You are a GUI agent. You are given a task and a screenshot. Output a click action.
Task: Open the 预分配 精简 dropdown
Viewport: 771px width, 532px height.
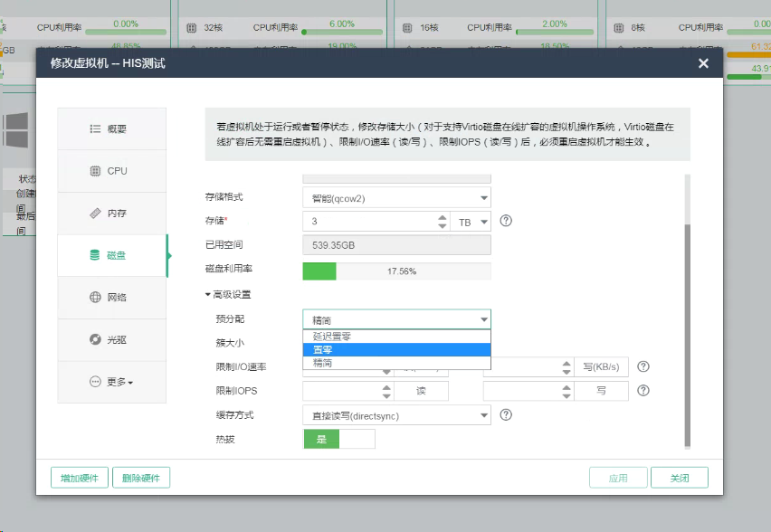click(x=396, y=320)
